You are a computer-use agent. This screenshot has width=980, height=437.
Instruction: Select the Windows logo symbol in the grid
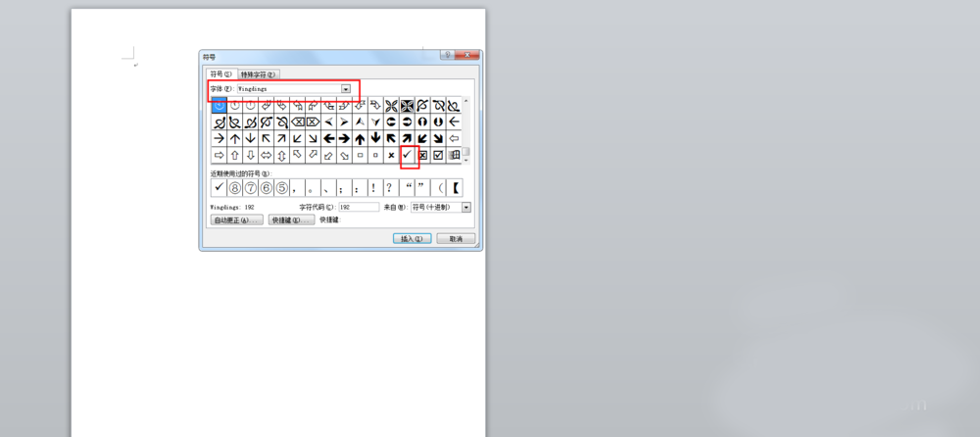tap(454, 155)
